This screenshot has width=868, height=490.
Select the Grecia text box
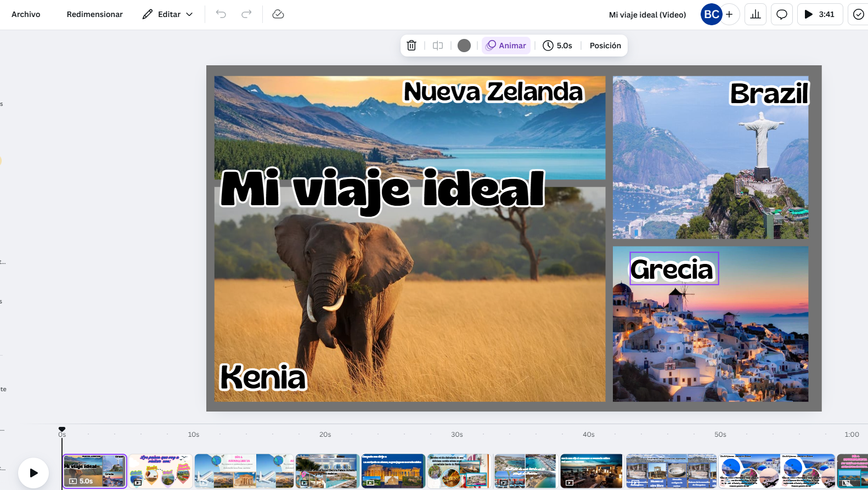tap(674, 268)
